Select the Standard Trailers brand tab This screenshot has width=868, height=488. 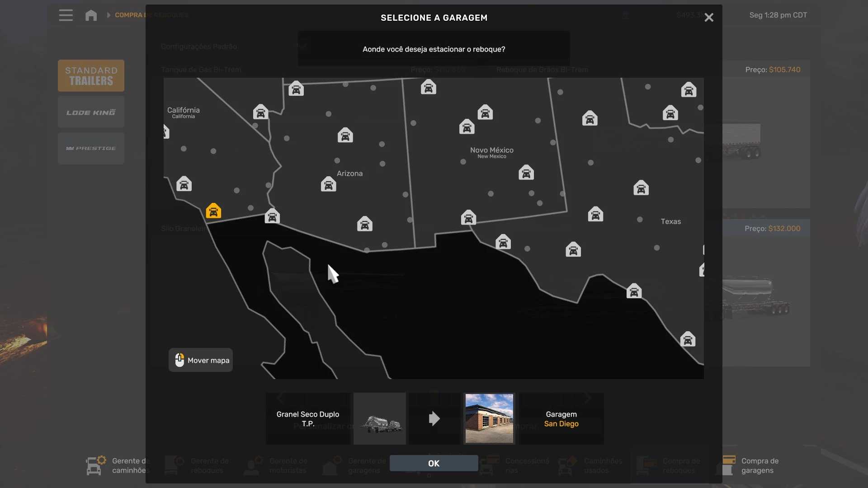tap(91, 76)
